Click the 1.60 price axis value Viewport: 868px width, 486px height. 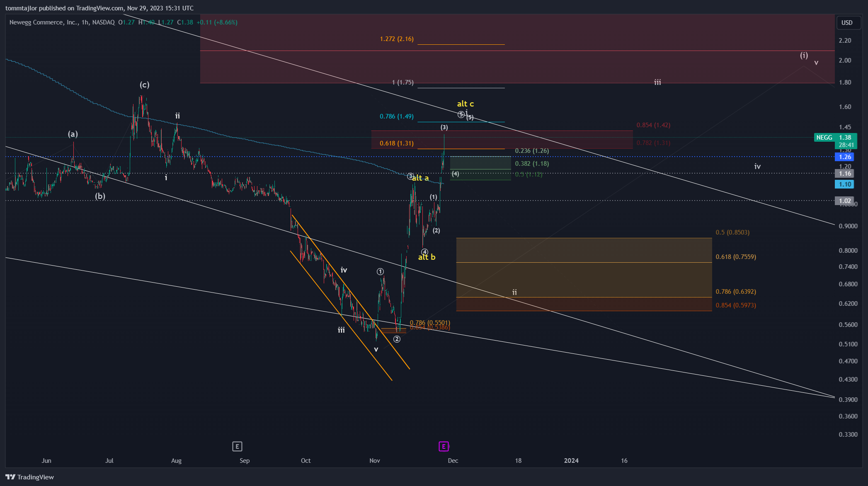pyautogui.click(x=845, y=106)
